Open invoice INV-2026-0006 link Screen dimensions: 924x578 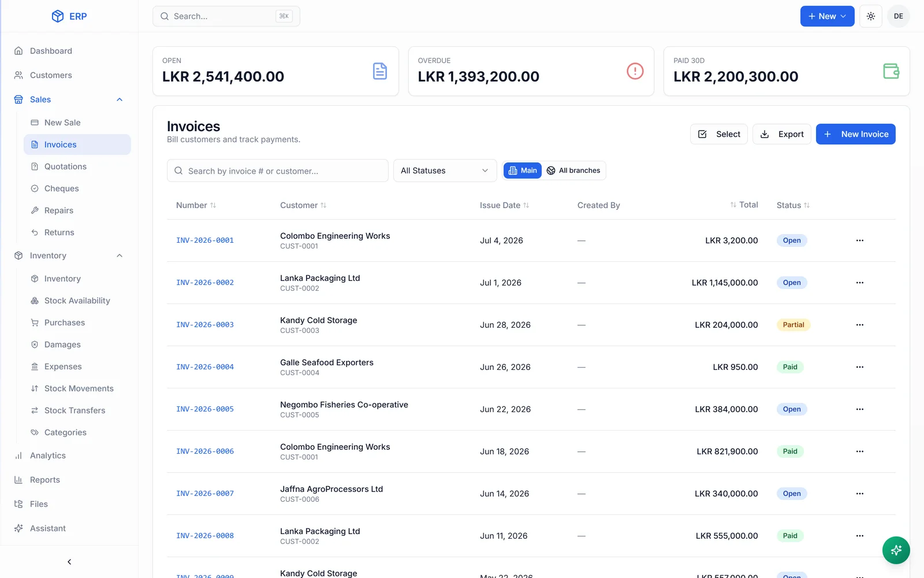[x=205, y=451]
